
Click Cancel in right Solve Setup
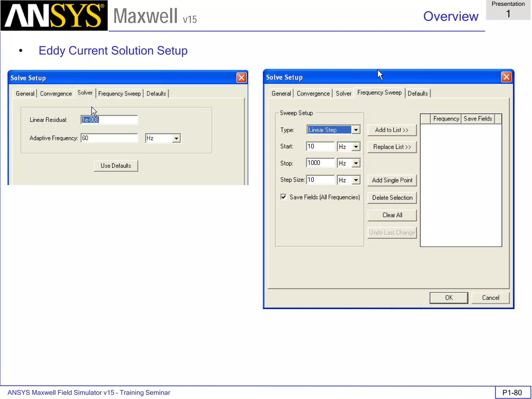[490, 298]
